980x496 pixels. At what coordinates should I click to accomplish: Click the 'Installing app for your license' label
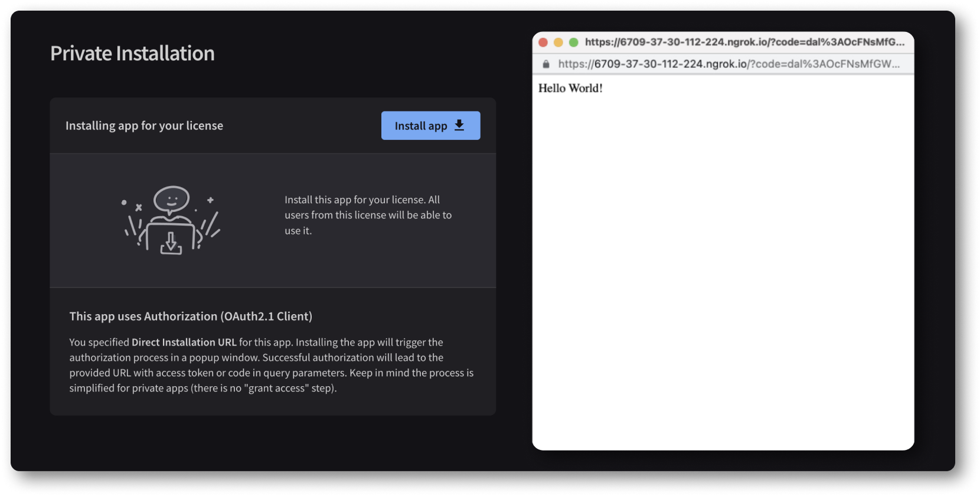click(x=144, y=126)
